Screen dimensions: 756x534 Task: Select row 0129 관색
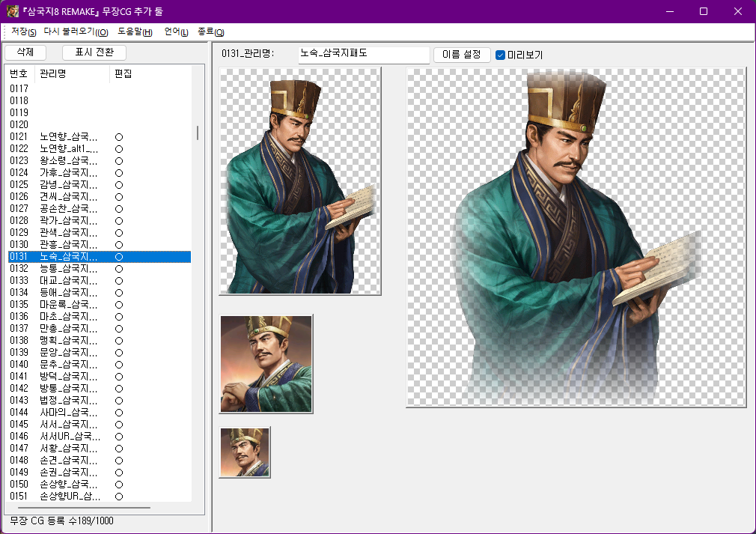click(x=100, y=232)
